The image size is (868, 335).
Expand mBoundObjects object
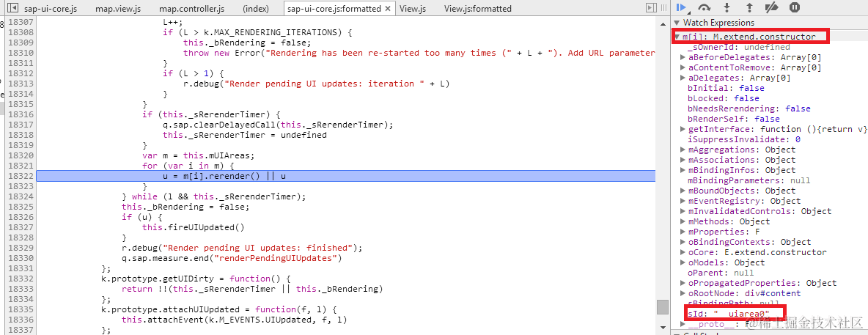pyautogui.click(x=683, y=191)
